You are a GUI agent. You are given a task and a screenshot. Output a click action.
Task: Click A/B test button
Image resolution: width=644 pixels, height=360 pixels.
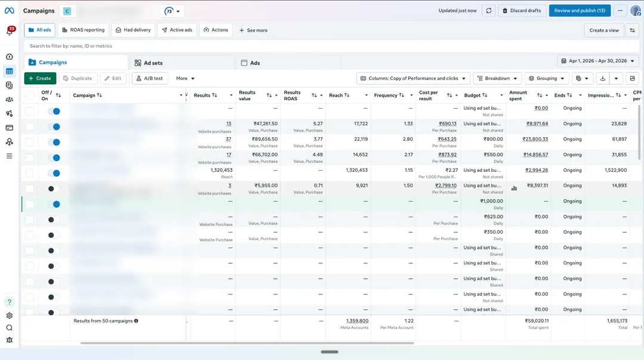pyautogui.click(x=150, y=79)
